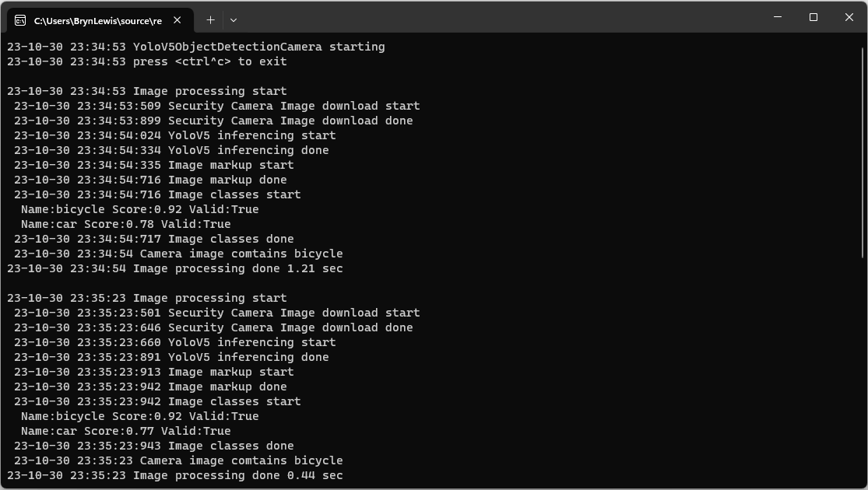Viewport: 868px width, 490px height.
Task: Minimize the terminal window
Action: click(778, 17)
